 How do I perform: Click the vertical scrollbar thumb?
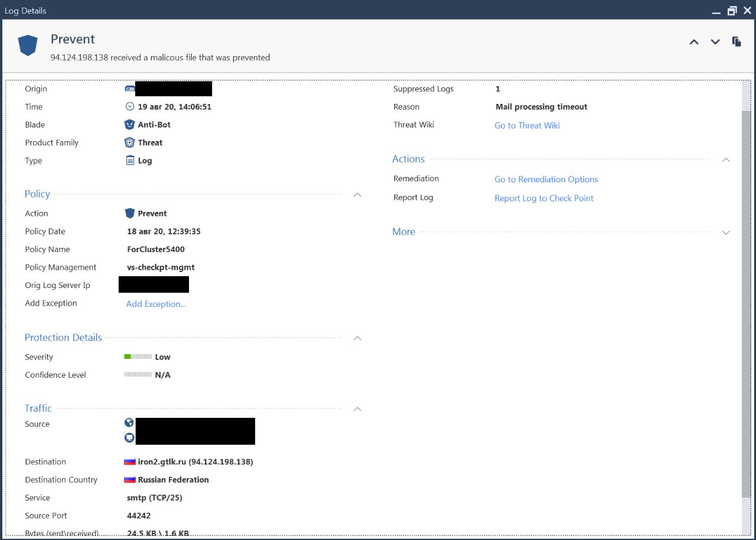747,301
